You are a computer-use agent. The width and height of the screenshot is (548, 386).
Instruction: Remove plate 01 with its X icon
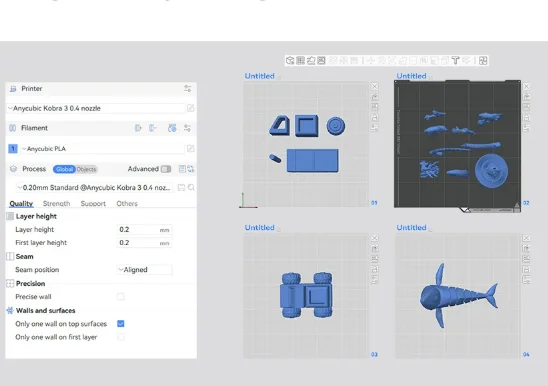coord(375,86)
